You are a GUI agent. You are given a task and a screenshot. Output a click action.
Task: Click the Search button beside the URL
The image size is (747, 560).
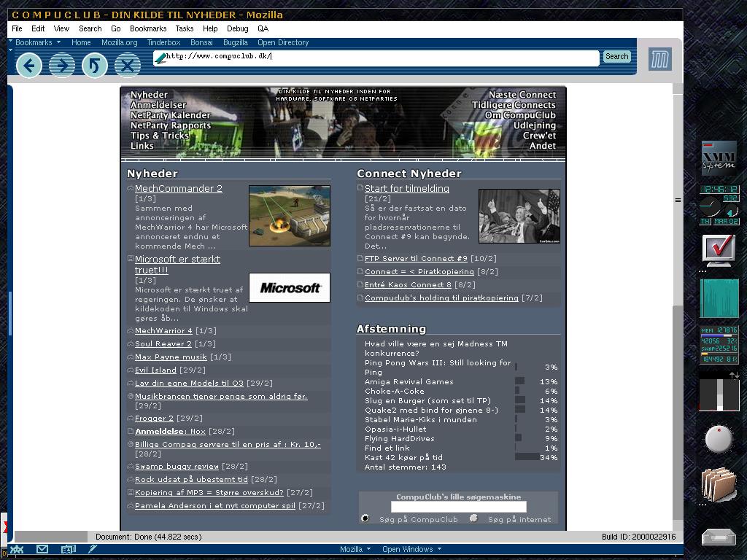tap(617, 56)
